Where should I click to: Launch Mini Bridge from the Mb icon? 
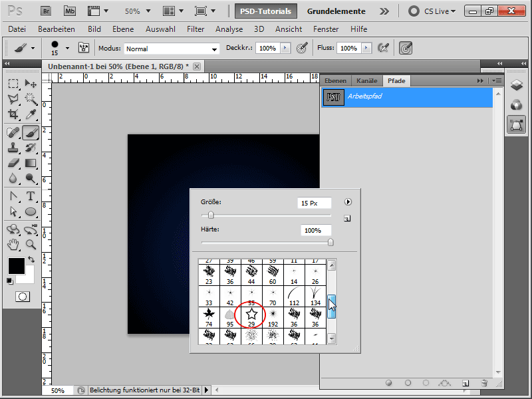coord(70,11)
